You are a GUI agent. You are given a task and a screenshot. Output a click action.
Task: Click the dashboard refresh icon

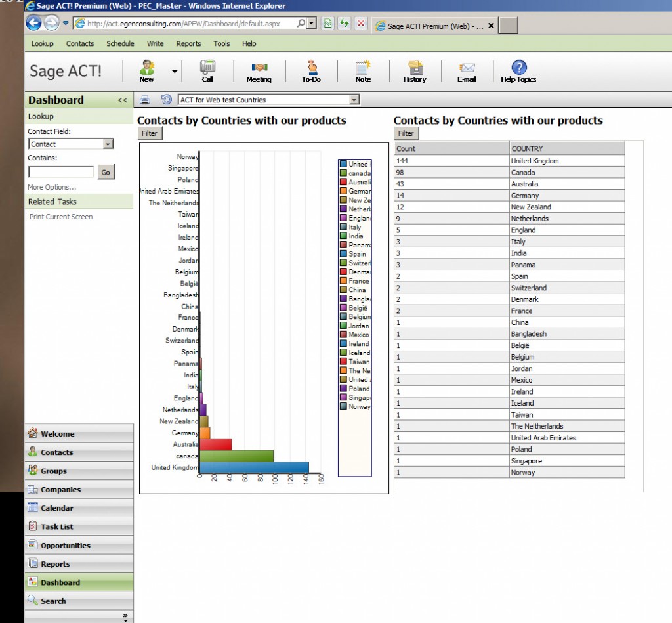[x=167, y=100]
